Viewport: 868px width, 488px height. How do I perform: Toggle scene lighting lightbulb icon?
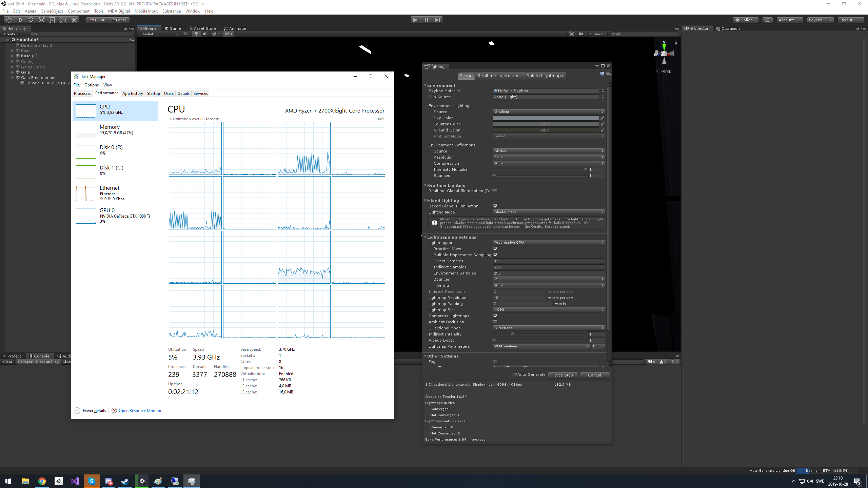pos(196,34)
